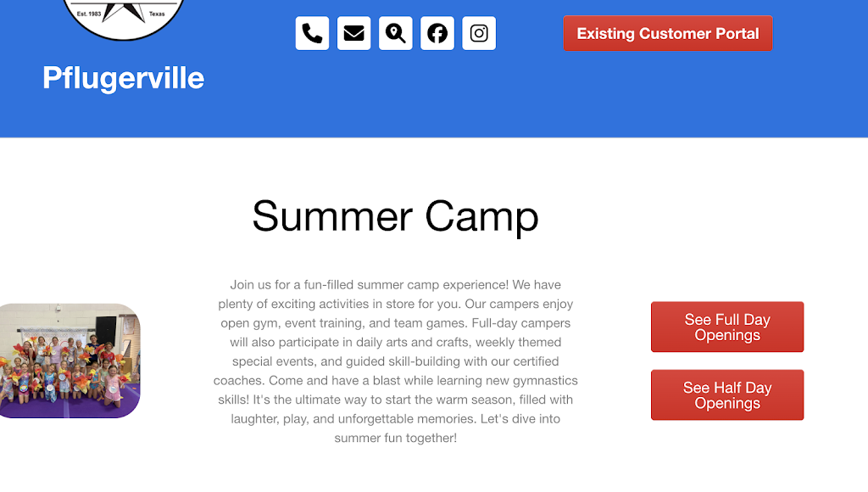Click the Pflugerville location title
The width and height of the screenshot is (868, 492).
pos(124,78)
